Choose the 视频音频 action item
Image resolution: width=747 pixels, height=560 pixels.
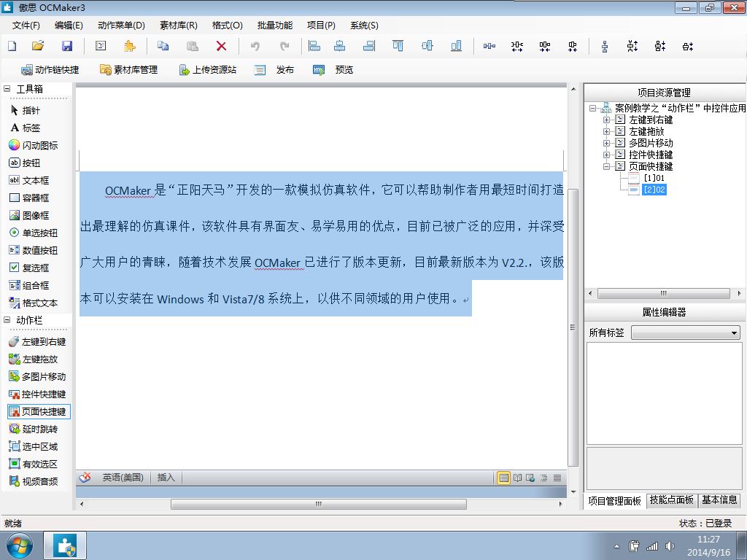(x=34, y=481)
